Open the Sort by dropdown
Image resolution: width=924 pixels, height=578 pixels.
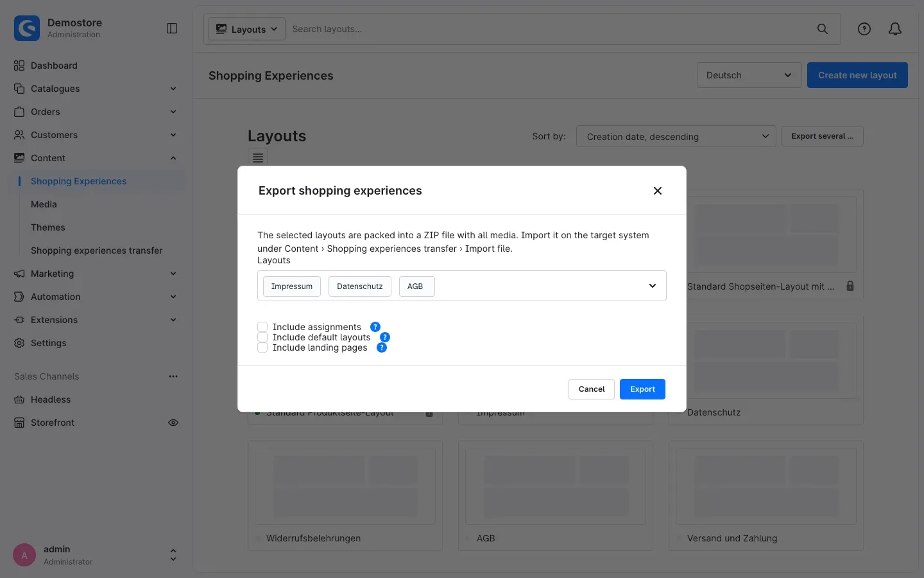pos(676,136)
